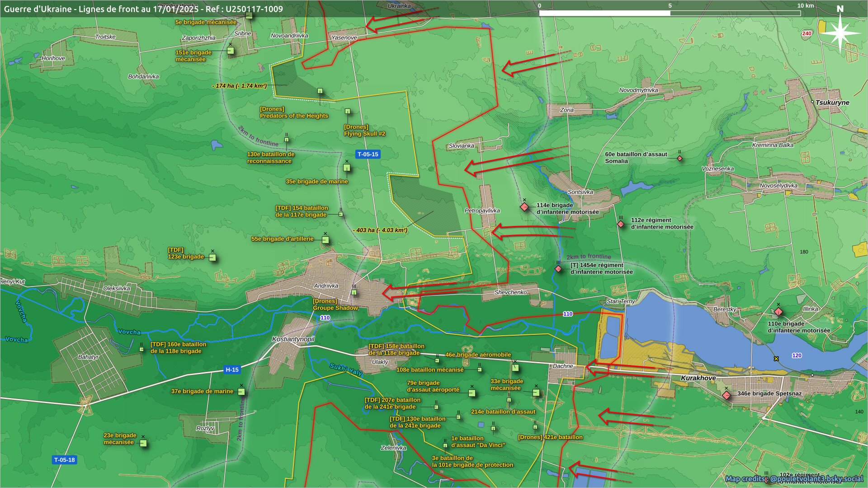Viewport: 868px width, 488px height.
Task: Click the Shevchenko village label
Action: [x=510, y=292]
